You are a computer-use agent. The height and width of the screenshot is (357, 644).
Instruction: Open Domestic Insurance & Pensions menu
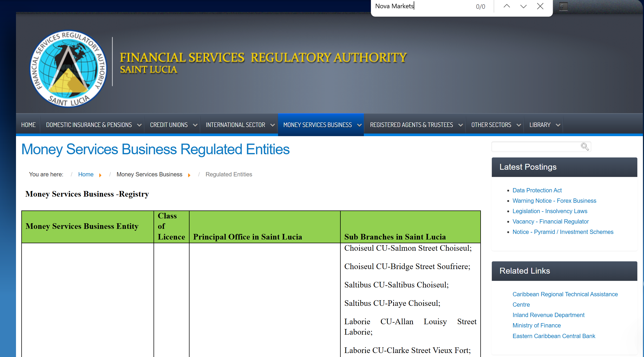coord(89,125)
